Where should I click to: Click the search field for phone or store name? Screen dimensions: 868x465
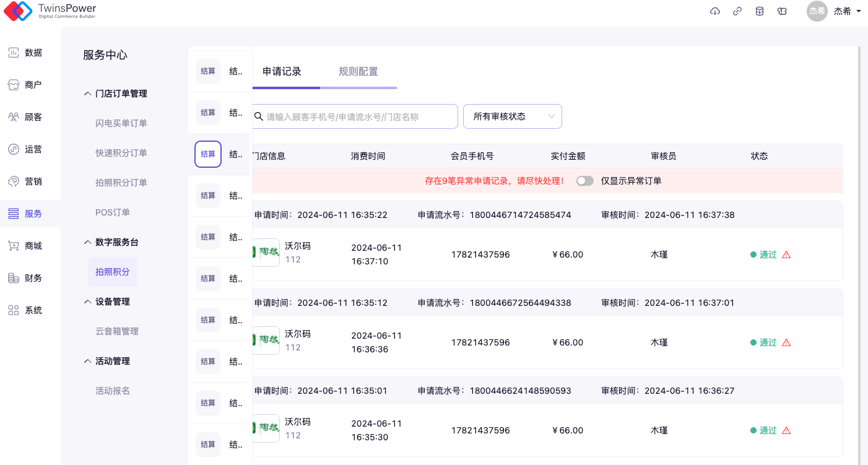pyautogui.click(x=359, y=116)
